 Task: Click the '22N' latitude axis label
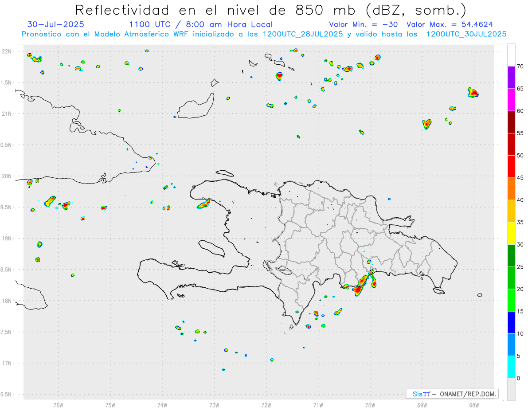(x=8, y=51)
